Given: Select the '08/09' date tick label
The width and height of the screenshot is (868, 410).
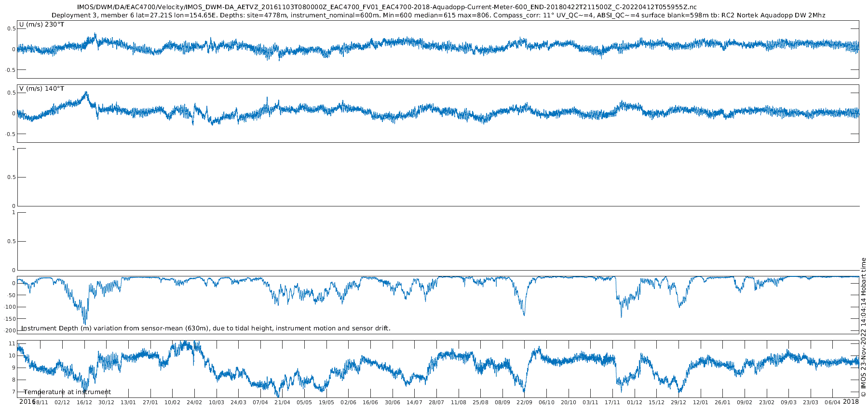Looking at the screenshot, I should 502,402.
